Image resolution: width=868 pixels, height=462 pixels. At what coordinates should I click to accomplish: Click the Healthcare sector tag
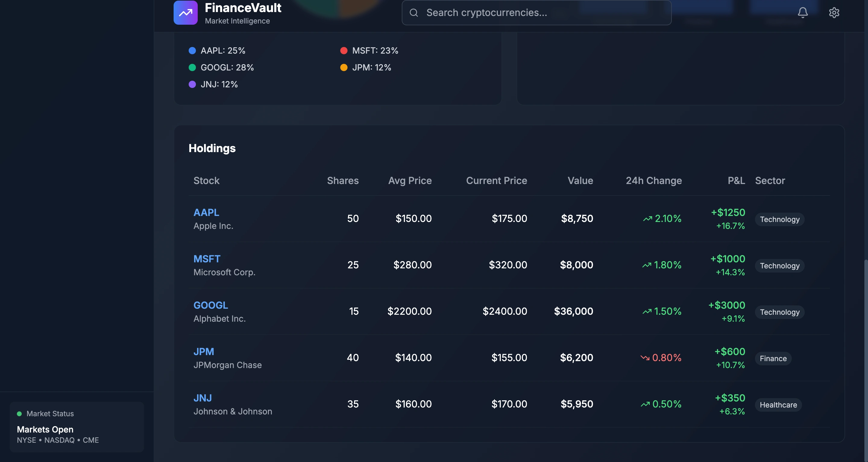tap(778, 405)
